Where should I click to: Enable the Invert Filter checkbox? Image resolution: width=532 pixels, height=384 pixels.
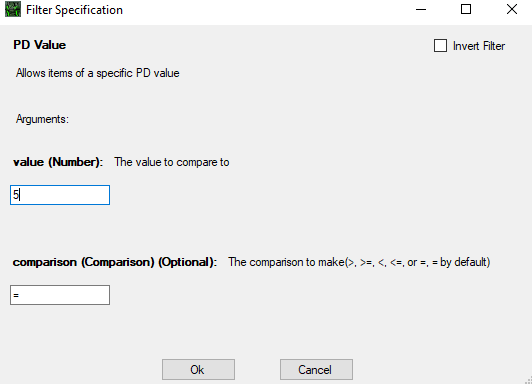click(x=440, y=46)
